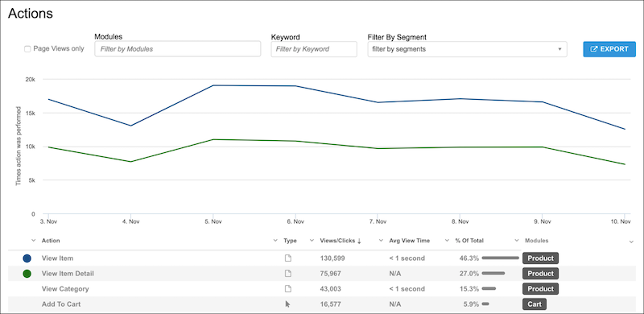Click the % Of Total header label

(469, 241)
